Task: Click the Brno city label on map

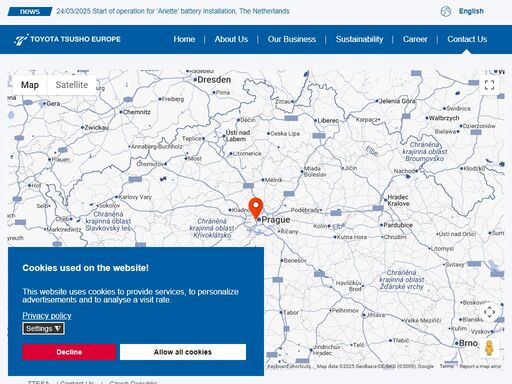Action: click(468, 343)
